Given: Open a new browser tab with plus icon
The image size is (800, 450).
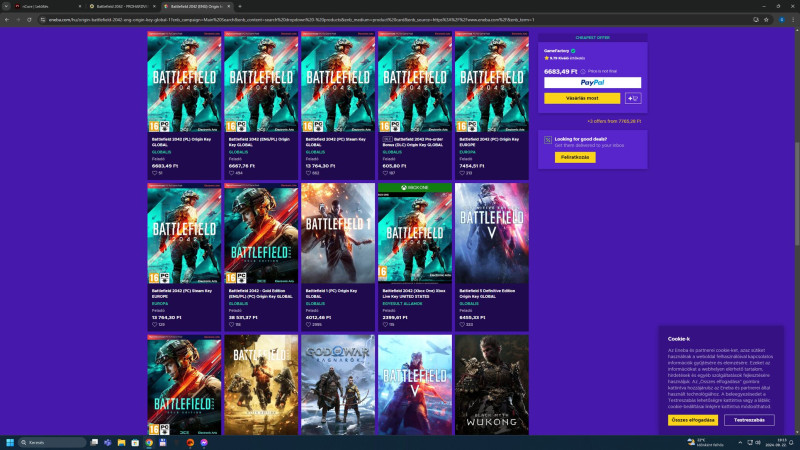Looking at the screenshot, I should tap(240, 7).
